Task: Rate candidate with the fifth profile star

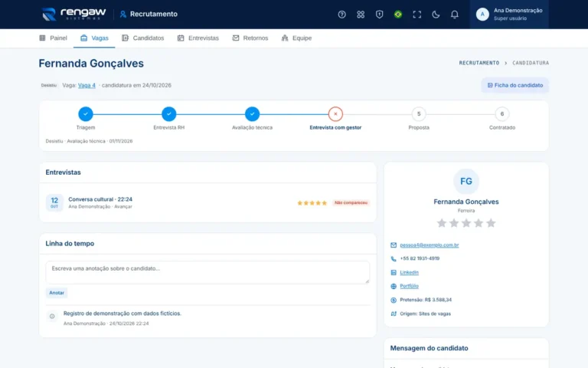Action: (x=491, y=223)
